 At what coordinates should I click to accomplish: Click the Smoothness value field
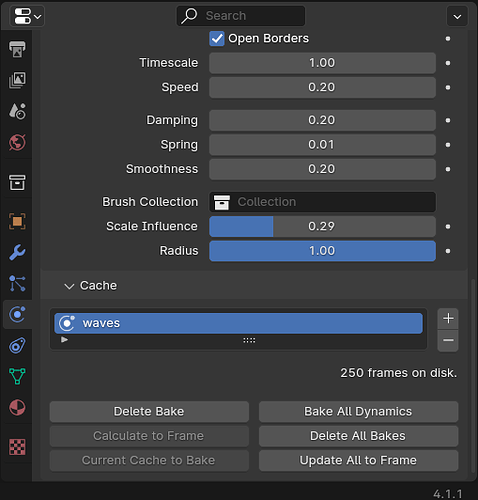point(322,169)
